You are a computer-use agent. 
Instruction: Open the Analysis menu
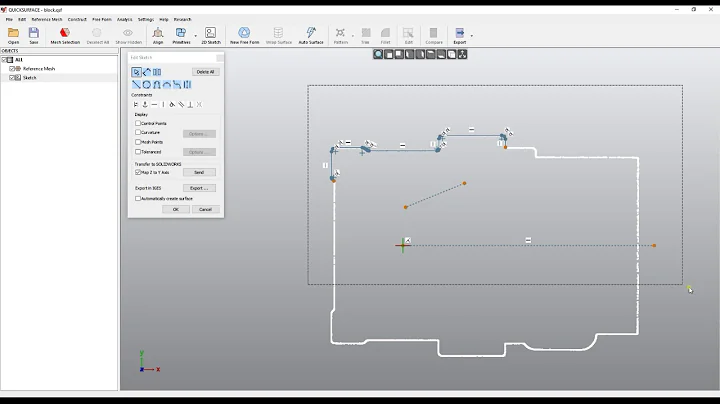(x=124, y=19)
